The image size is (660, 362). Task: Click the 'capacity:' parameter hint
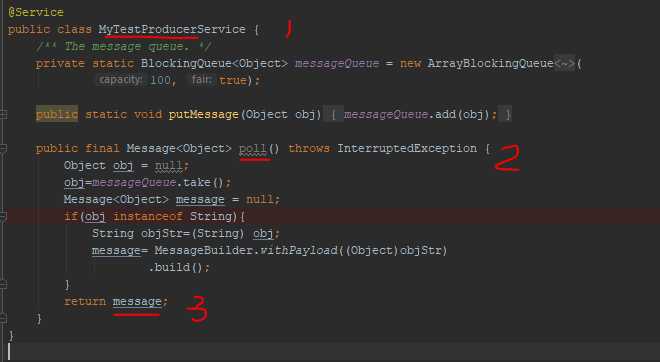pos(120,80)
